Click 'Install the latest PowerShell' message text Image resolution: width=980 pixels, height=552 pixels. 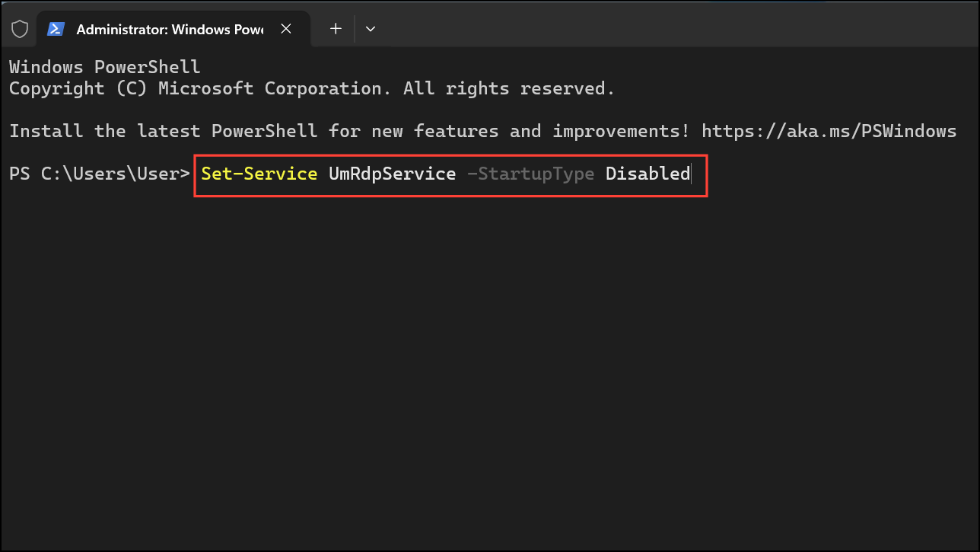tap(350, 131)
